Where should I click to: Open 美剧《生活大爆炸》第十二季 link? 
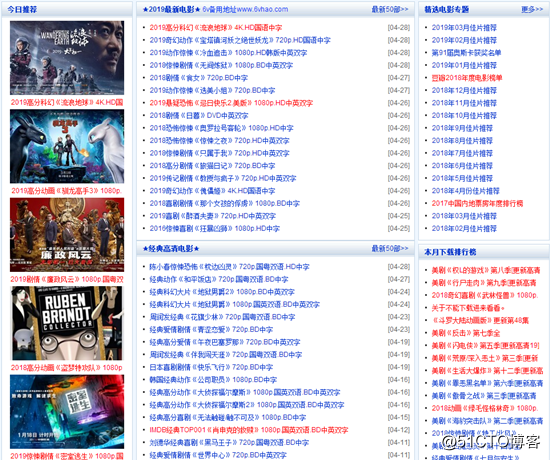[x=487, y=371]
